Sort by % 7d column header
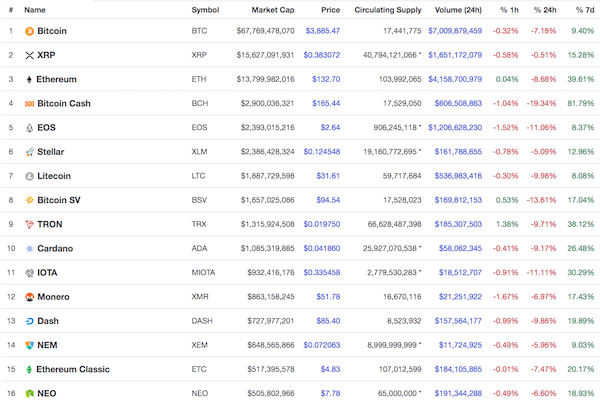The width and height of the screenshot is (600, 401). [x=585, y=10]
